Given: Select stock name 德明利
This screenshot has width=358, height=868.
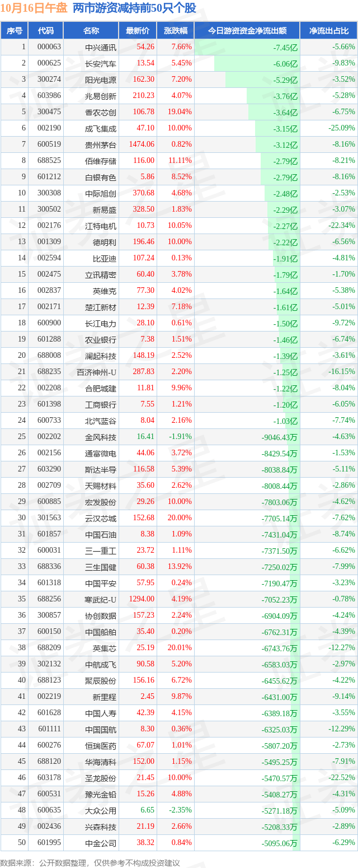Looking at the screenshot, I should 105,242.
